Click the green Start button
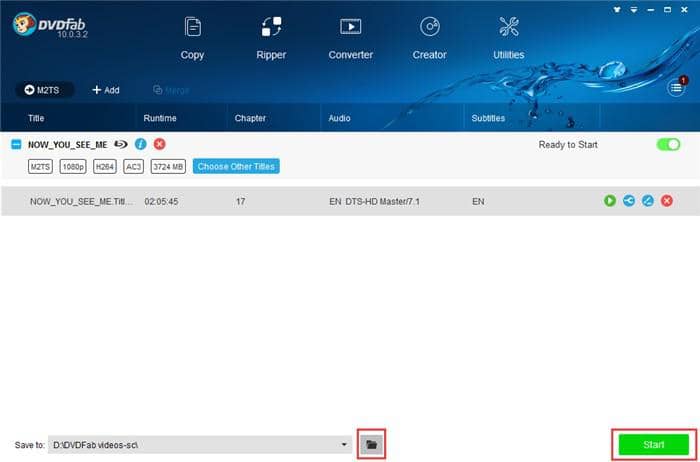 click(x=654, y=445)
